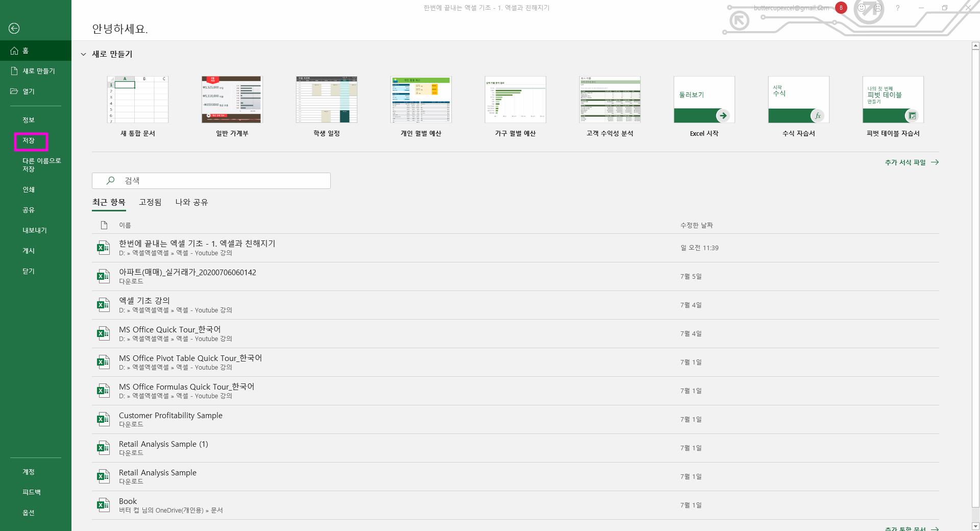Open MS Office Pivot Table Quick Tour file
Viewport: 980px width, 531px height.
click(x=516, y=362)
